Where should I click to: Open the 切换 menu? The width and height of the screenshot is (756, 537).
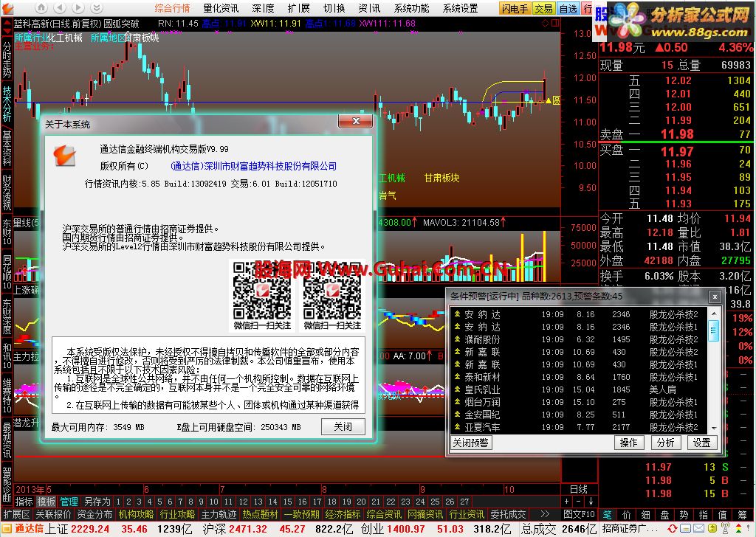pos(334,8)
